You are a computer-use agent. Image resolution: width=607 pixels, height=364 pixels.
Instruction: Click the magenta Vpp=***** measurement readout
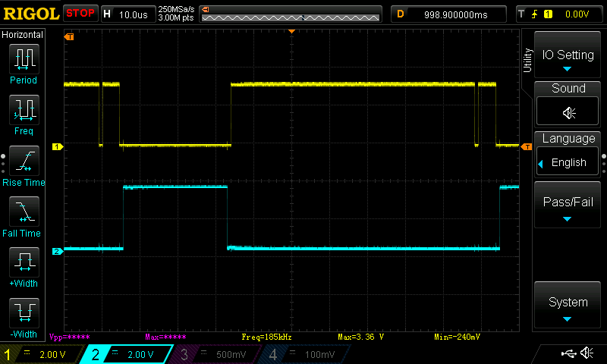[69, 337]
